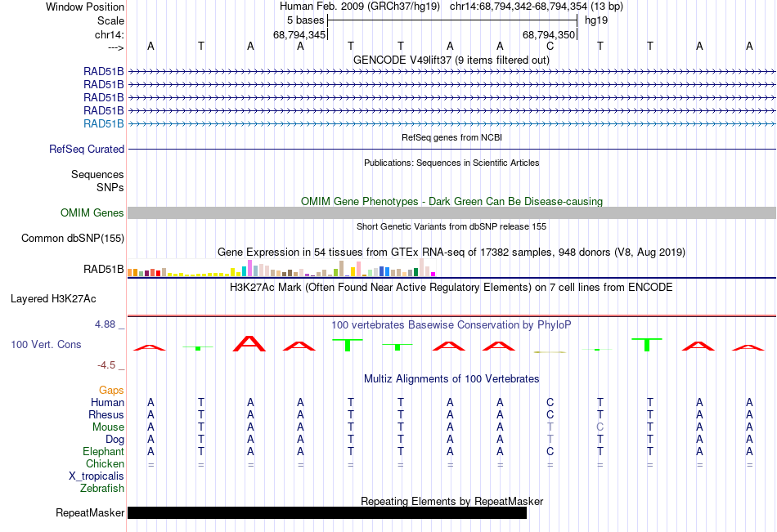
Task: Click the Sequences track label
Action: (x=97, y=174)
